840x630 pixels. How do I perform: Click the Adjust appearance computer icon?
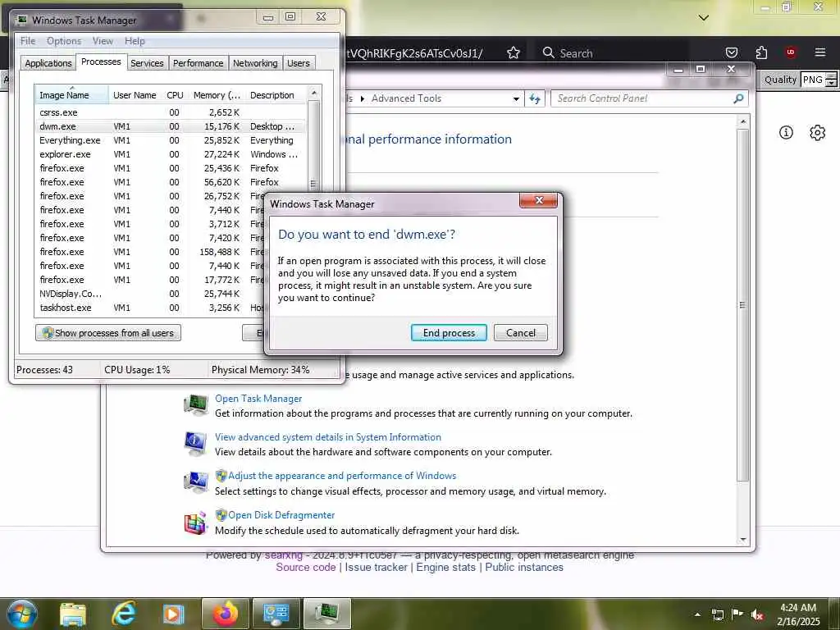coord(195,482)
